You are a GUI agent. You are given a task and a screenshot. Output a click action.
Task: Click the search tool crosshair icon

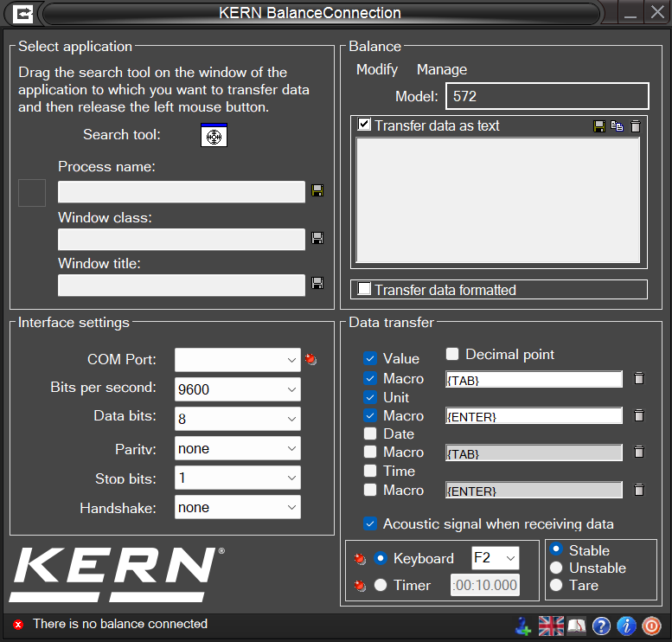[214, 135]
